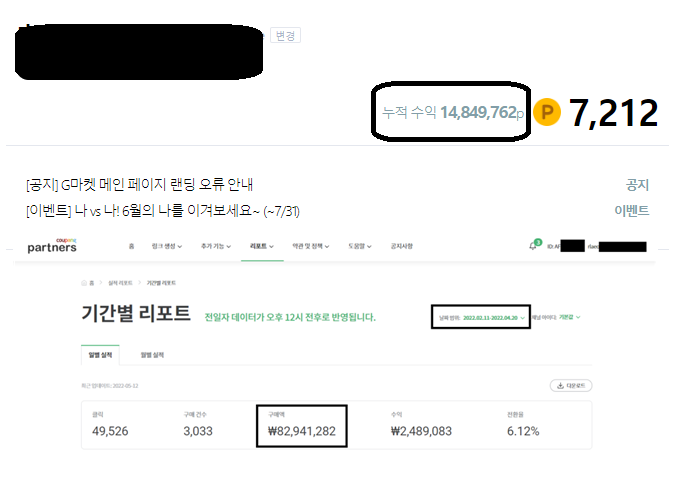Open the G마켓 메인 페이지 랜딩 오류 notice

(139, 185)
